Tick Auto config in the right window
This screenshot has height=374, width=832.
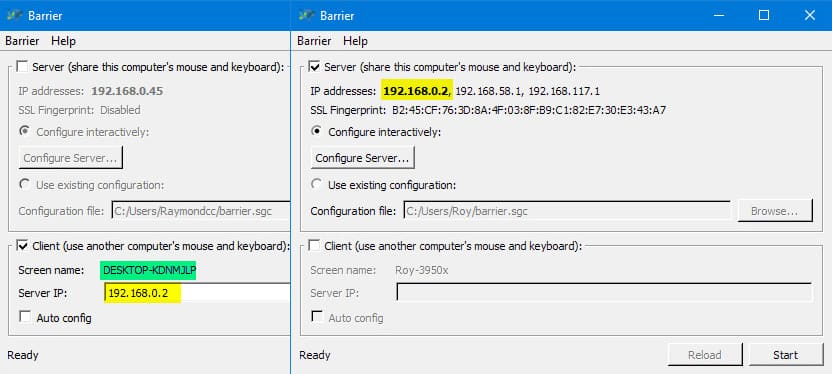click(x=317, y=317)
